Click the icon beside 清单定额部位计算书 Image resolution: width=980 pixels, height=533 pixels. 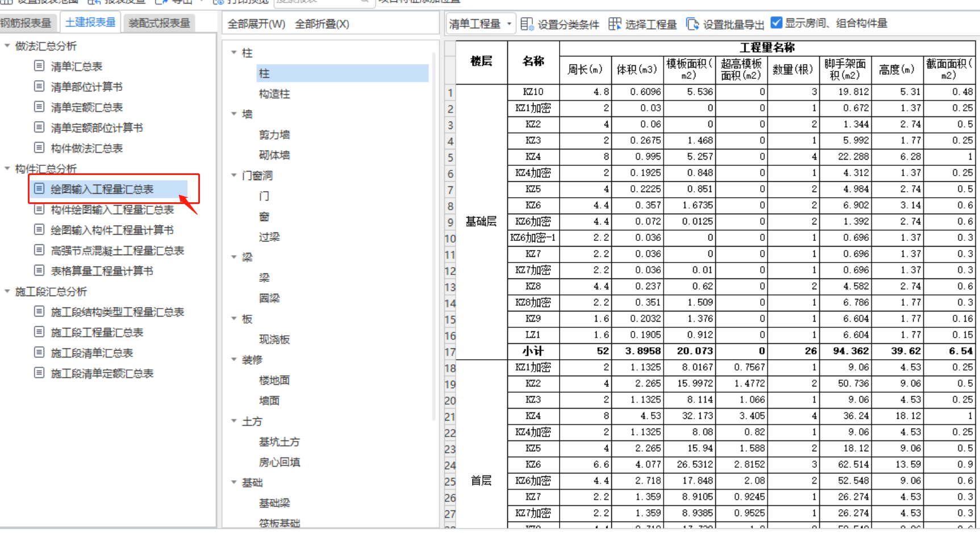[39, 127]
